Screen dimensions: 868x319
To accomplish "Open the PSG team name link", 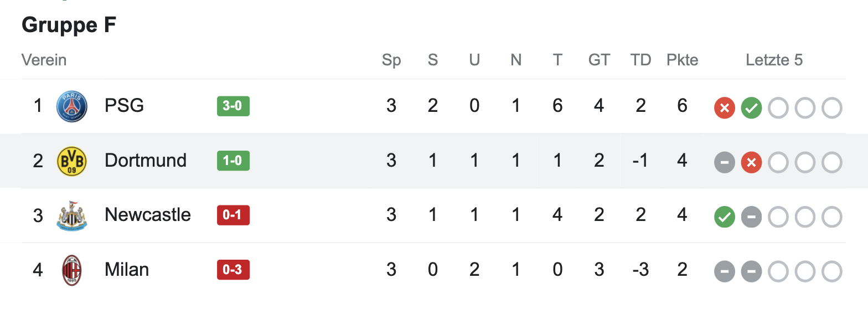I will pos(124,105).
